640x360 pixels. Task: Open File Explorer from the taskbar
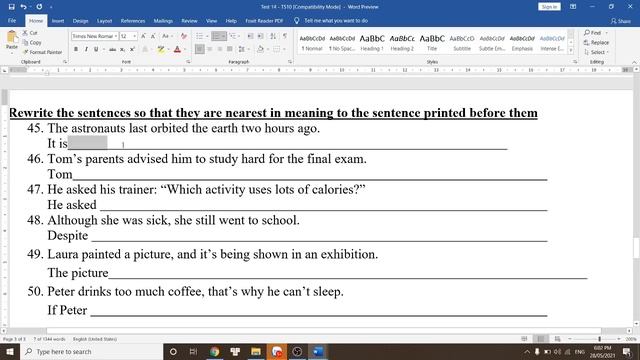pyautogui.click(x=256, y=351)
